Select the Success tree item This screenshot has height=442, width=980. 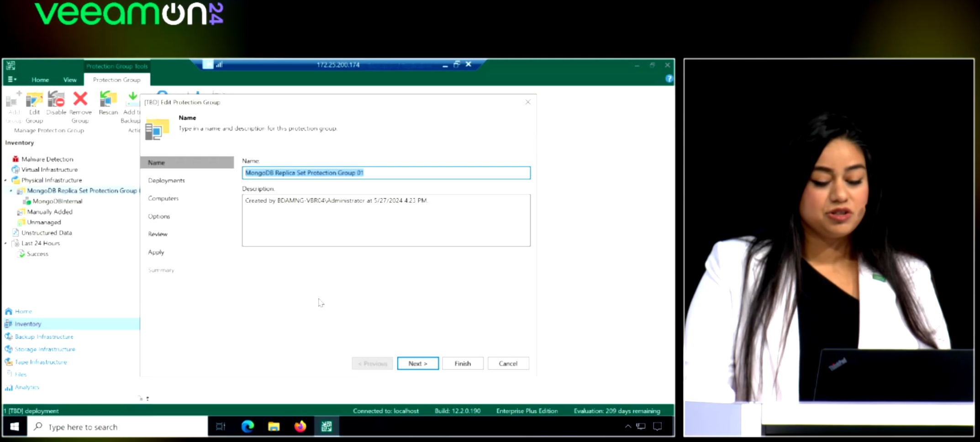37,253
